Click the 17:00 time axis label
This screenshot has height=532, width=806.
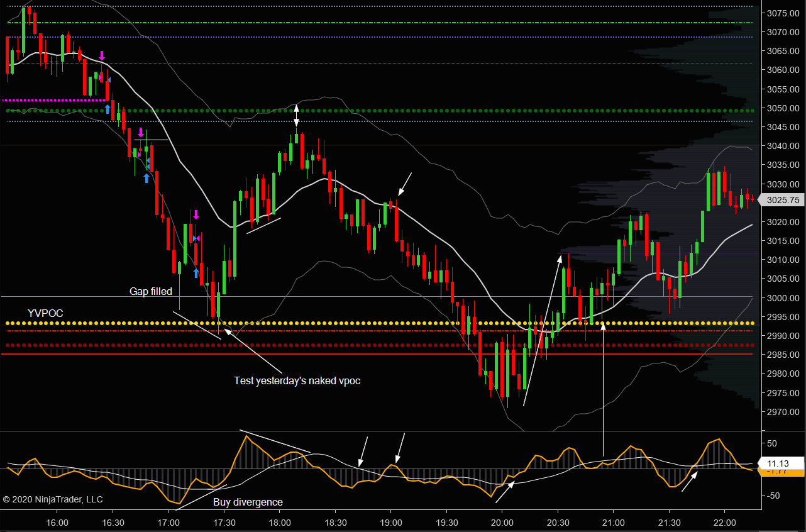pos(168,523)
